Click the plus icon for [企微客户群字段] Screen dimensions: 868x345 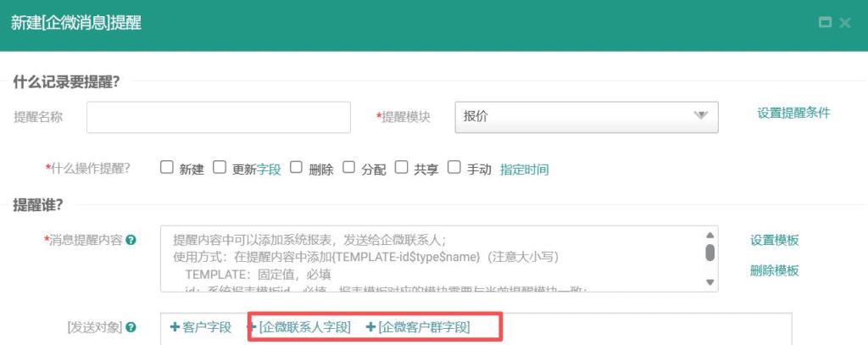pos(371,327)
